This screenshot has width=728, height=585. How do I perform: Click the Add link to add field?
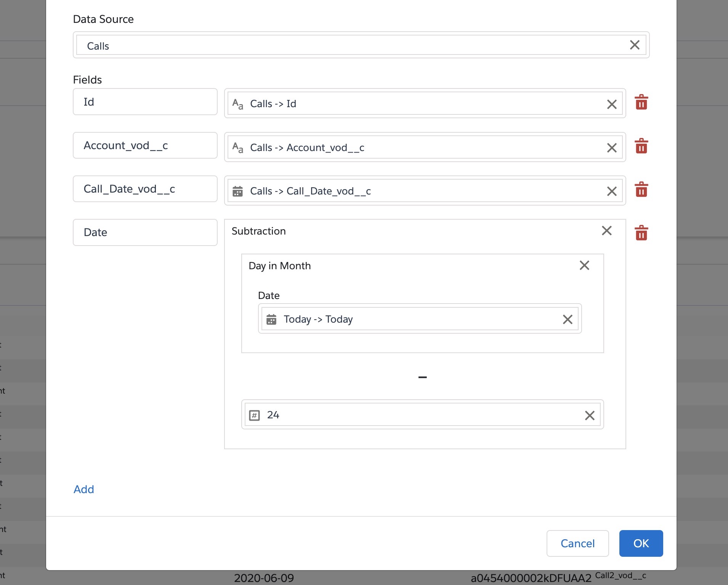coord(83,489)
